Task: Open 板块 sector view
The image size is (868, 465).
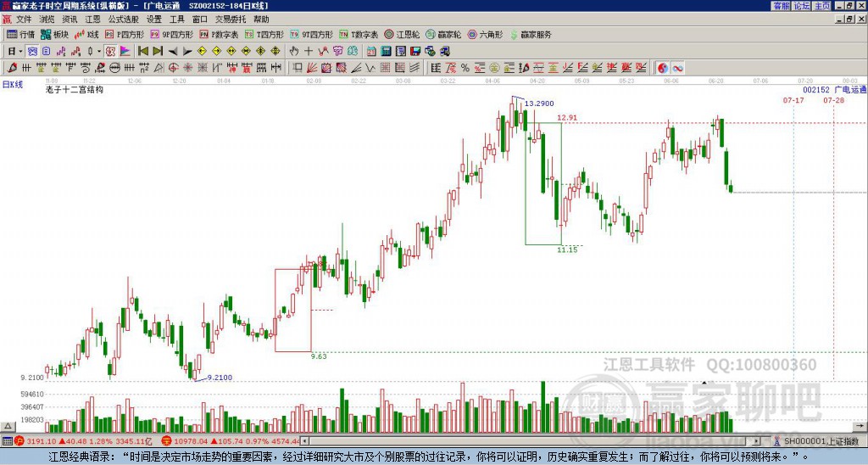Action: coord(55,34)
